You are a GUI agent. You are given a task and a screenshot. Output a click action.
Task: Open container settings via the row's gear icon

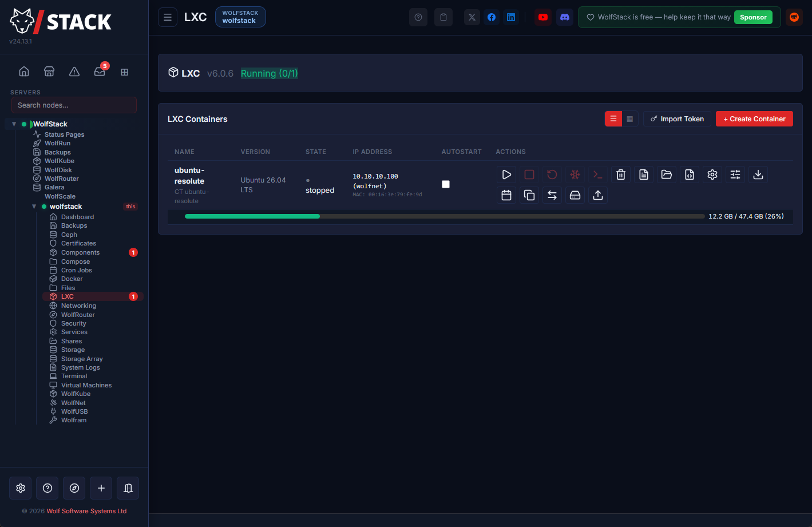click(712, 175)
